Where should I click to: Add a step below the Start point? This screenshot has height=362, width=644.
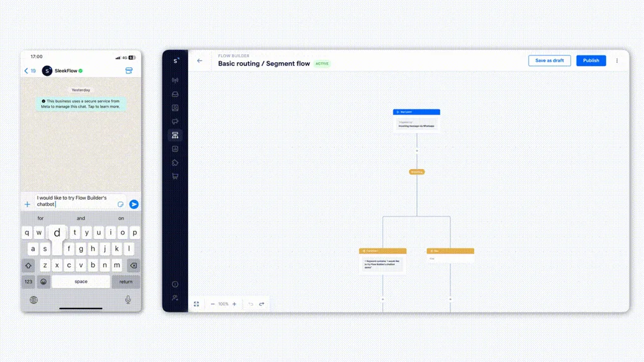point(417,151)
